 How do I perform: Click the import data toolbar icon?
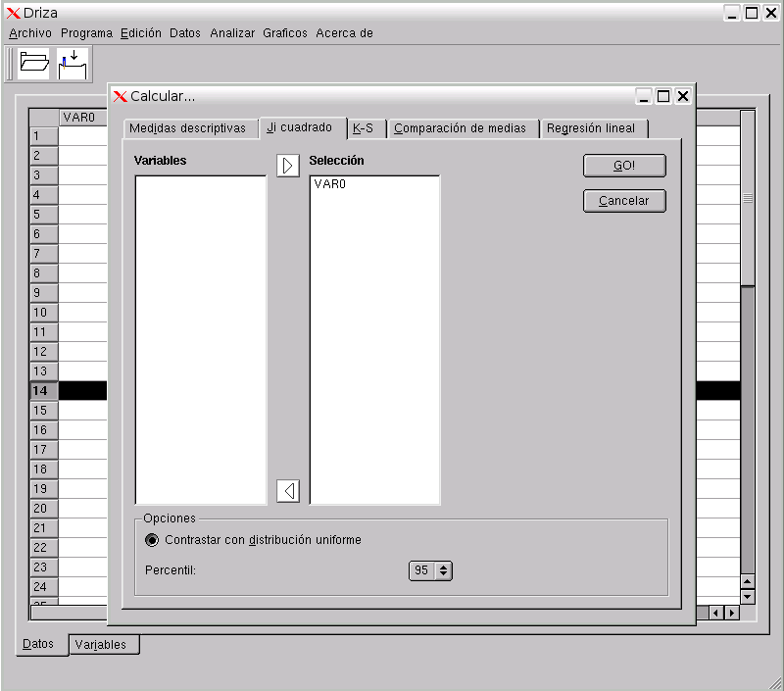click(73, 64)
